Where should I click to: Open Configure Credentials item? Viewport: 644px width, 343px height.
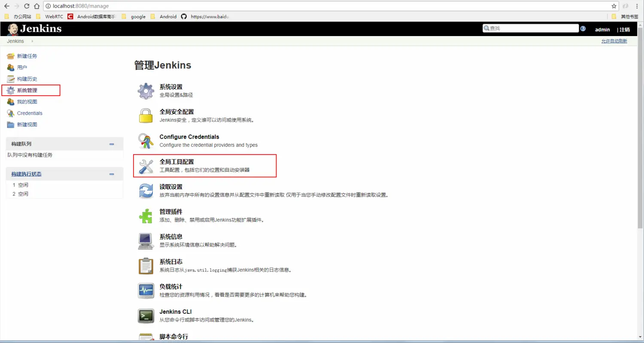click(189, 137)
